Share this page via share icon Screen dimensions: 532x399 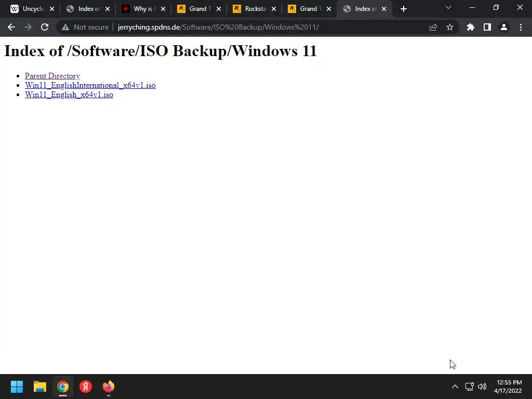point(433,27)
